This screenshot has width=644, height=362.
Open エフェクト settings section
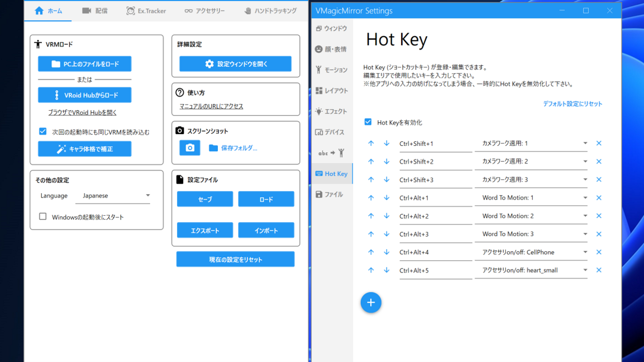point(332,111)
